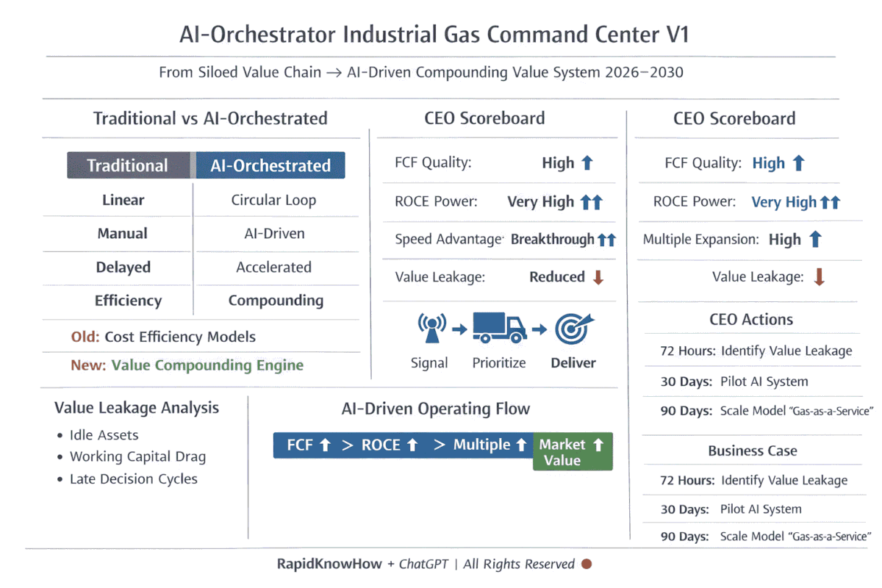Click the Working Capital Drag bullet item
This screenshot has height=588, width=882.
click(x=137, y=456)
